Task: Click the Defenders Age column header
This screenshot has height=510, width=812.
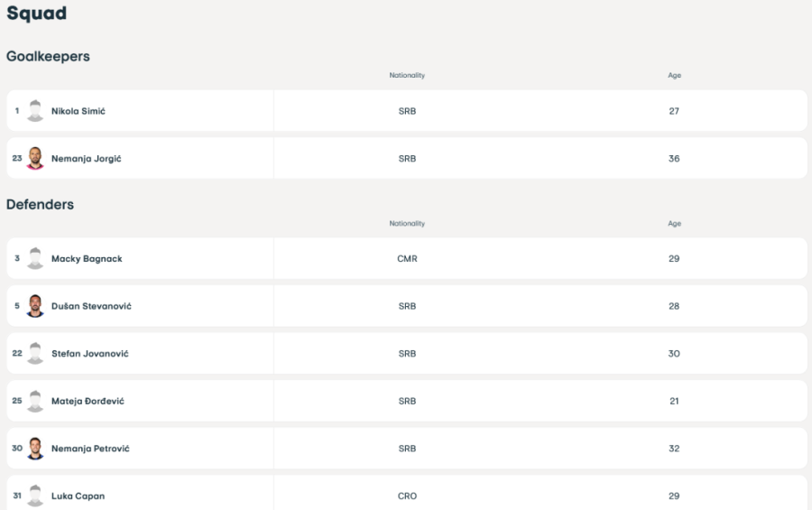Action: tap(674, 223)
